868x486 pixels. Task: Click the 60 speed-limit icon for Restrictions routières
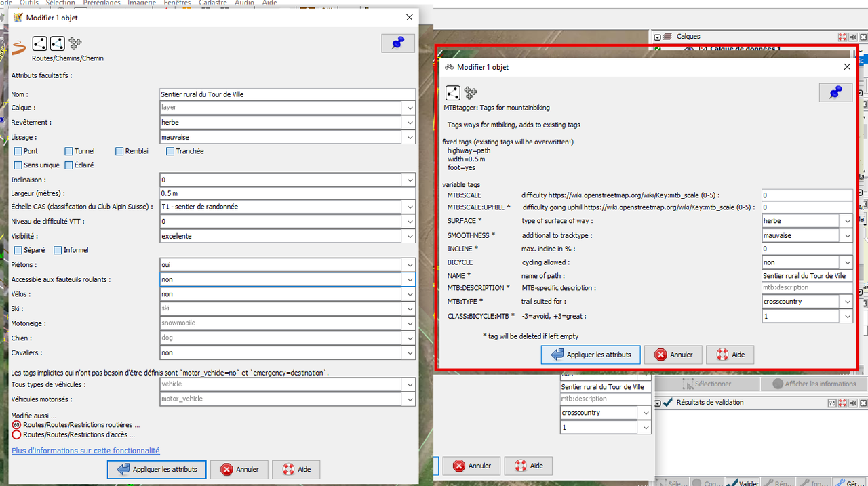(17, 425)
